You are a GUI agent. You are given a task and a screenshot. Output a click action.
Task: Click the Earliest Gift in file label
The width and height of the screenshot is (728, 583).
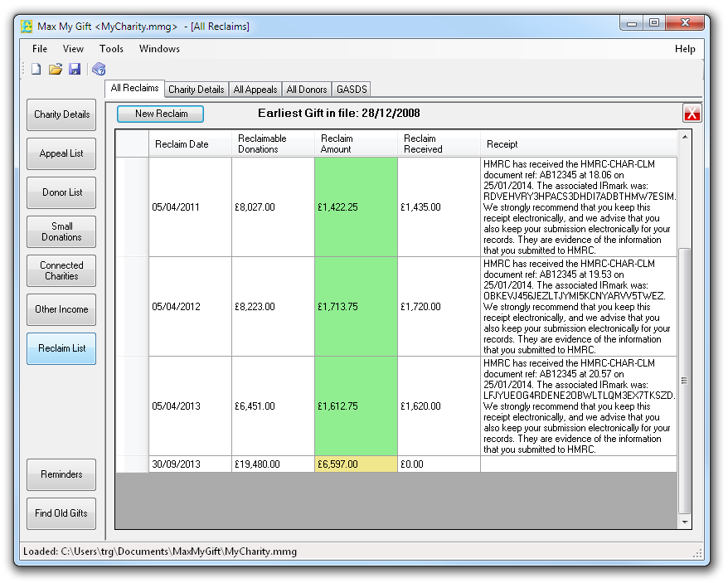[x=338, y=113]
